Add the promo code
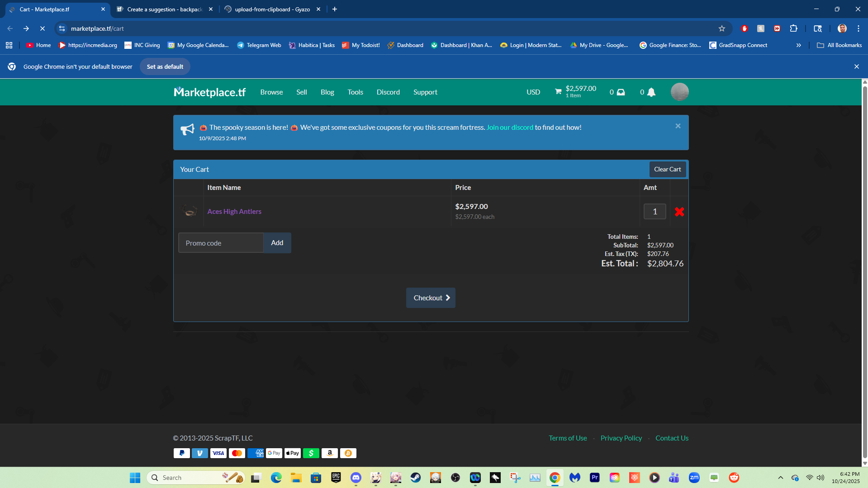 pos(277,243)
